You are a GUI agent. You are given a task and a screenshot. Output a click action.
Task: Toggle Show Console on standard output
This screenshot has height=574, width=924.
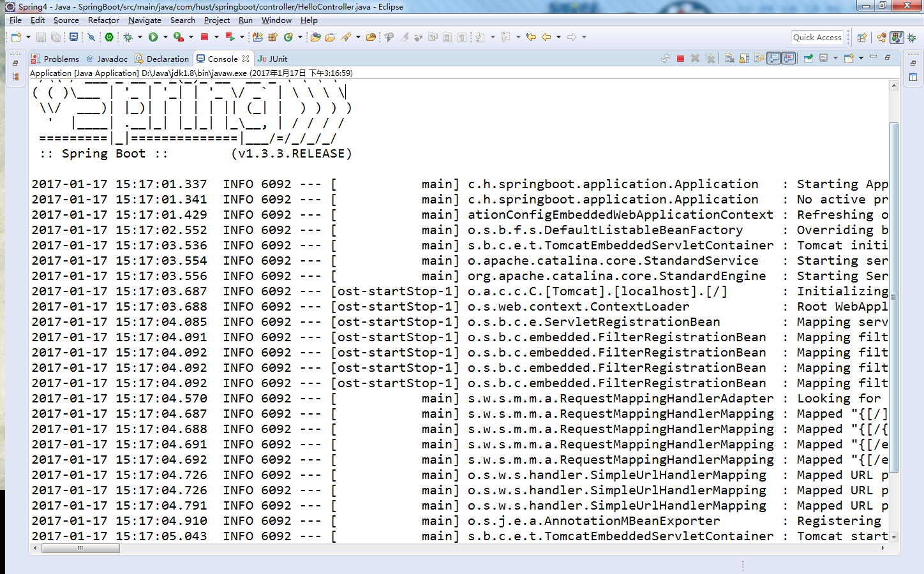click(774, 59)
